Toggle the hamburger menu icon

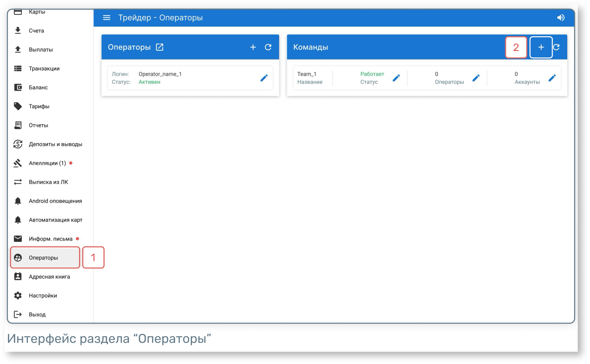pyautogui.click(x=106, y=18)
